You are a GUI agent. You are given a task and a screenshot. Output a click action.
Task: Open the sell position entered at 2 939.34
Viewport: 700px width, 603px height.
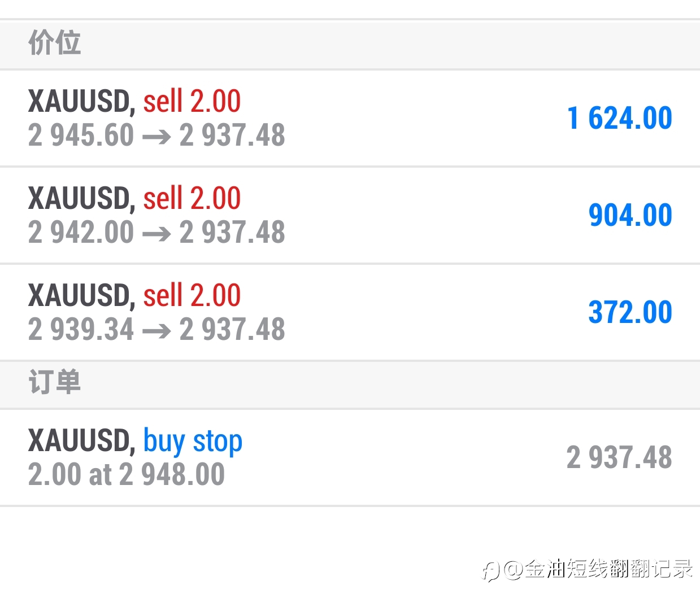tap(350, 312)
